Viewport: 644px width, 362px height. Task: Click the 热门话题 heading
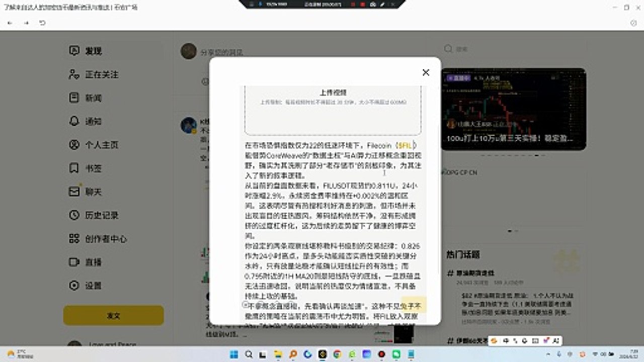[463, 254]
